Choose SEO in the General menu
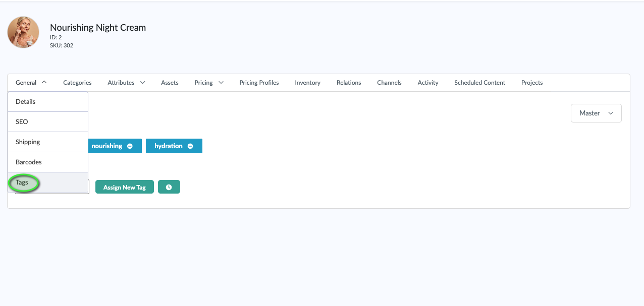 click(22, 122)
